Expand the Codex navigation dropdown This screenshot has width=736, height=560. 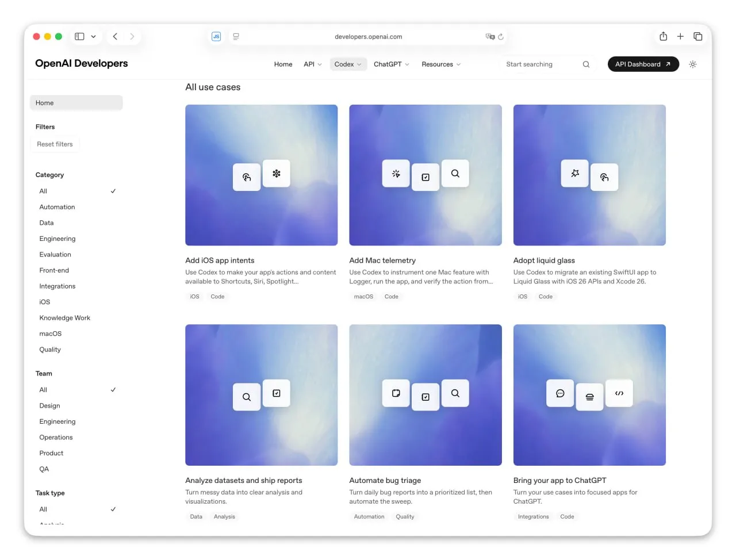[x=348, y=64]
